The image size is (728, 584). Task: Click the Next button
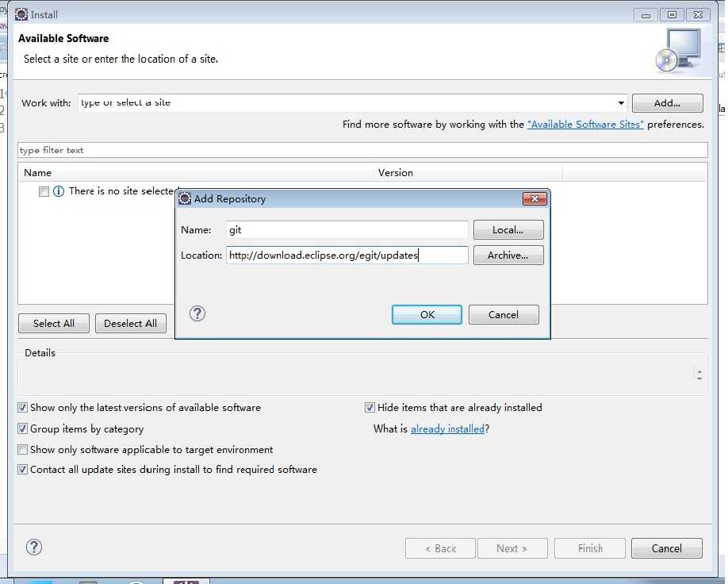[512, 548]
